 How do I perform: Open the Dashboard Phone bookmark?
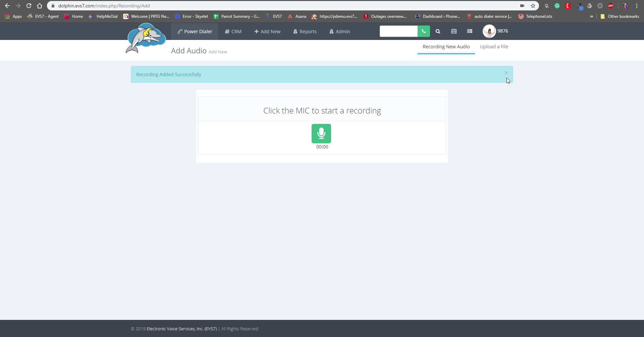[438, 16]
